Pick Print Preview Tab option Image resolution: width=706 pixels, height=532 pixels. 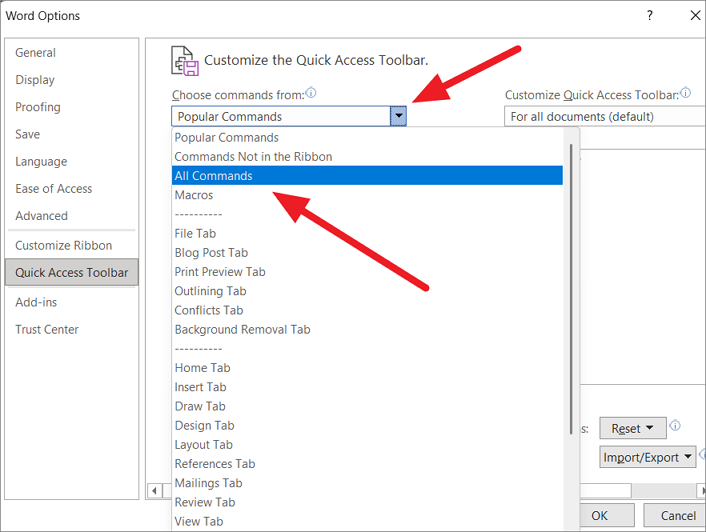[367, 272]
